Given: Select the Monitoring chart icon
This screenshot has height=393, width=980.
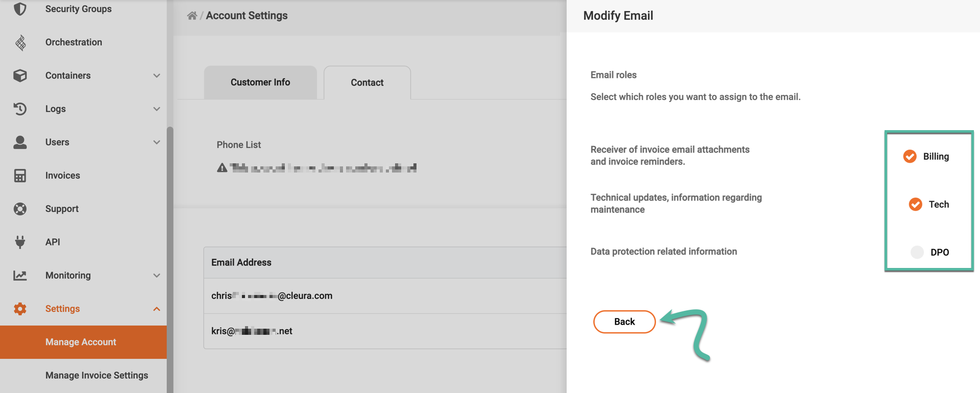Looking at the screenshot, I should [x=20, y=275].
